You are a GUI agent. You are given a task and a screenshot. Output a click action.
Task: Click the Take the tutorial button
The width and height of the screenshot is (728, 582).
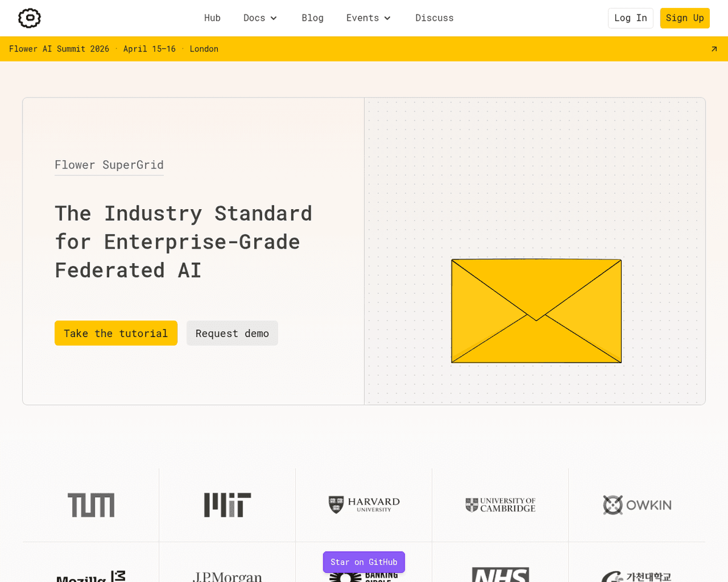click(116, 333)
